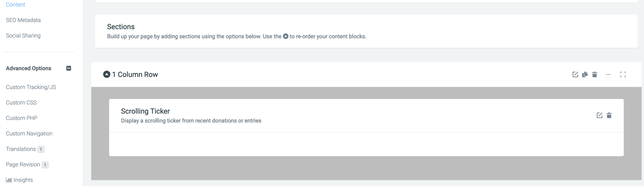Expand 1 Column Row to fullscreen
644x186 pixels.
point(623,75)
